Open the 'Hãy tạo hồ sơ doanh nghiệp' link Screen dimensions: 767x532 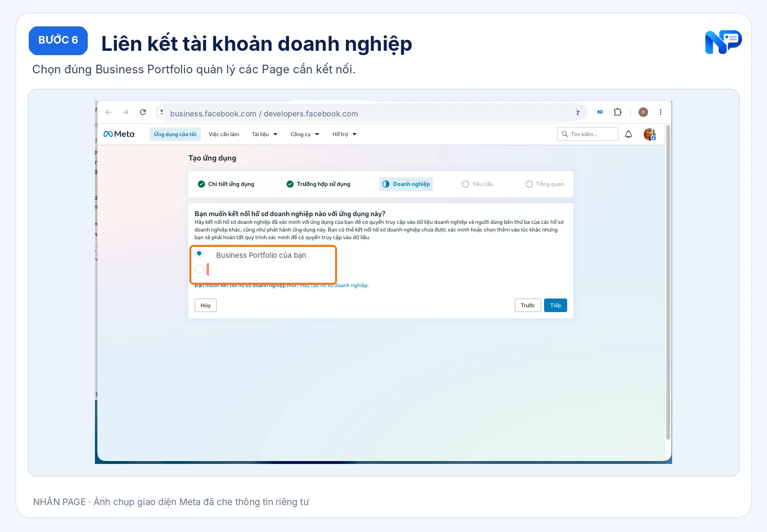pos(334,286)
